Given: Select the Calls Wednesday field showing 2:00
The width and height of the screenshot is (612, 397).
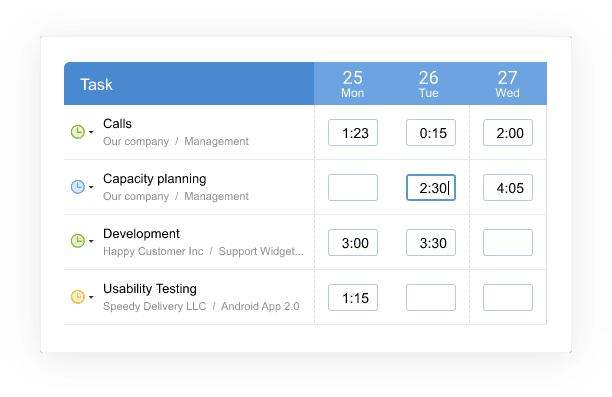Looking at the screenshot, I should pyautogui.click(x=508, y=133).
